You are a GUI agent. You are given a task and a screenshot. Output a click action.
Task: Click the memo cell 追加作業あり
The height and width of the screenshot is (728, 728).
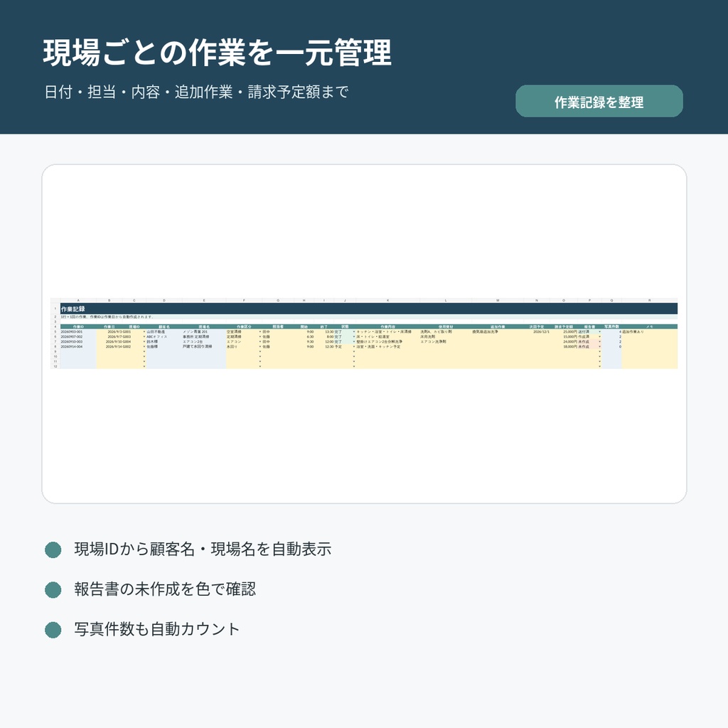(650, 331)
